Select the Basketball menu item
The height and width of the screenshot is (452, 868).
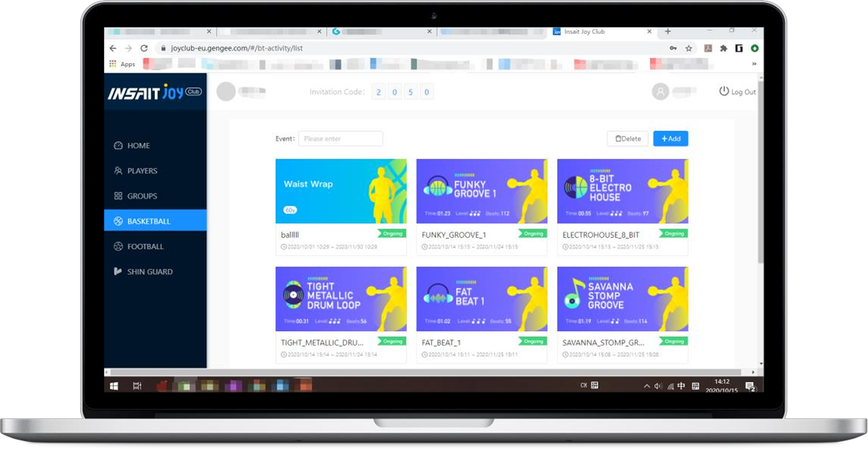(x=148, y=221)
